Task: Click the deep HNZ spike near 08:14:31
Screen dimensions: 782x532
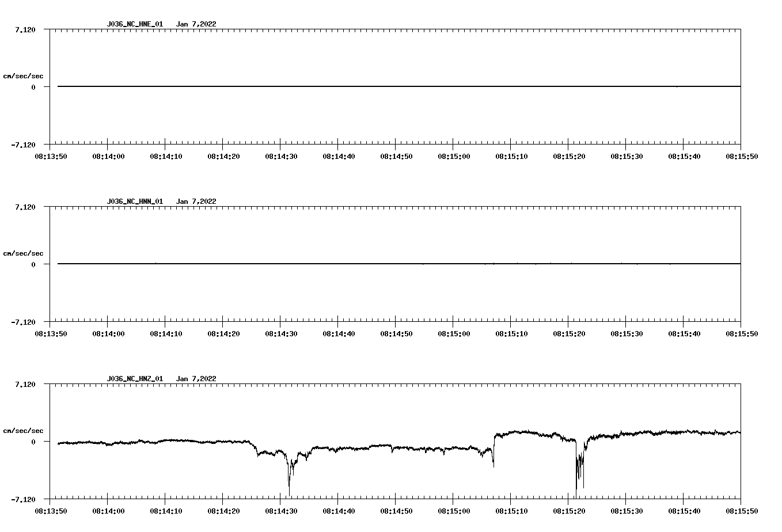Action: [289, 478]
